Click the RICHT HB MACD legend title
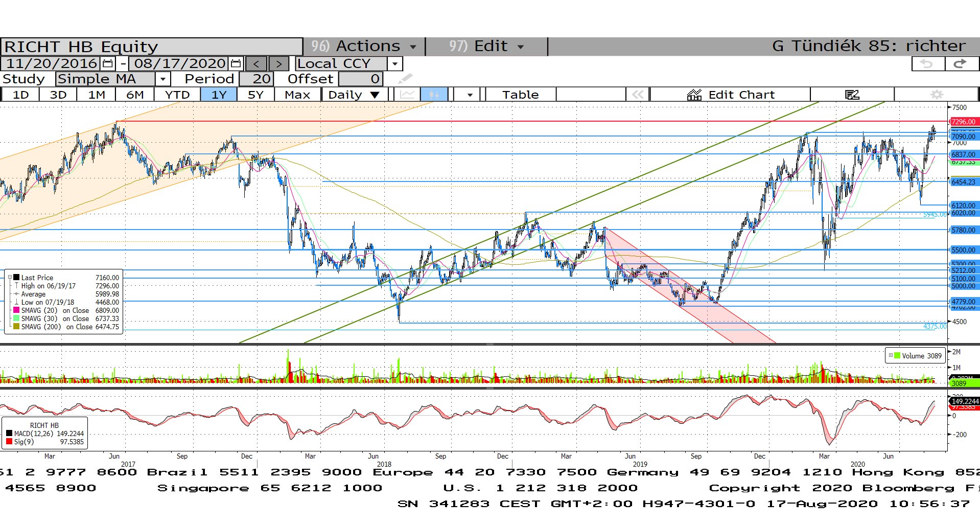The height and width of the screenshot is (524, 980). (44, 425)
